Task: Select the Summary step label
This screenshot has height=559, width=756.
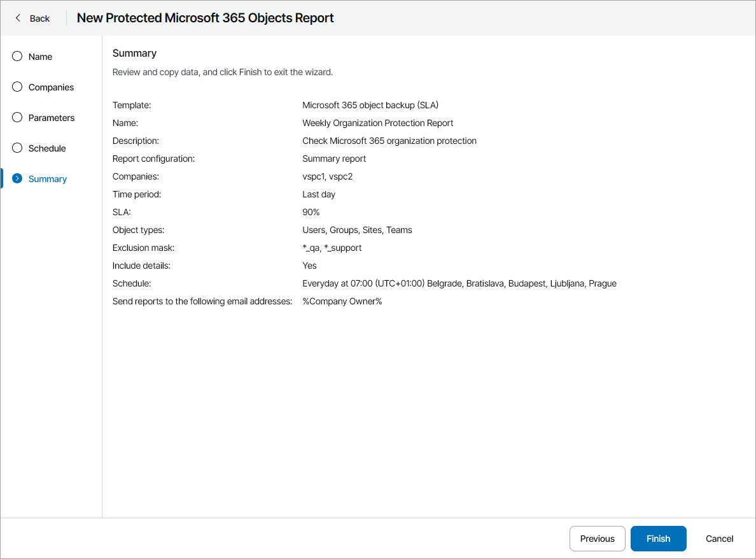Action: pyautogui.click(x=48, y=179)
